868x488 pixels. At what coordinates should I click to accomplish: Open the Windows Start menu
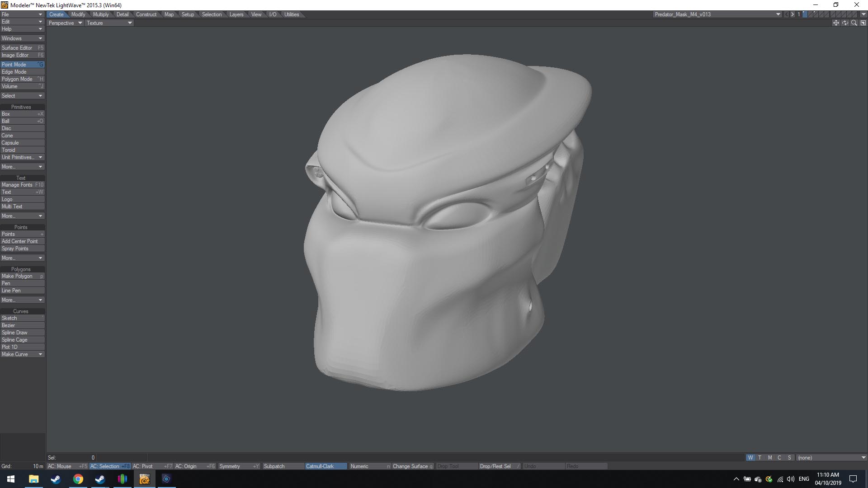11,479
